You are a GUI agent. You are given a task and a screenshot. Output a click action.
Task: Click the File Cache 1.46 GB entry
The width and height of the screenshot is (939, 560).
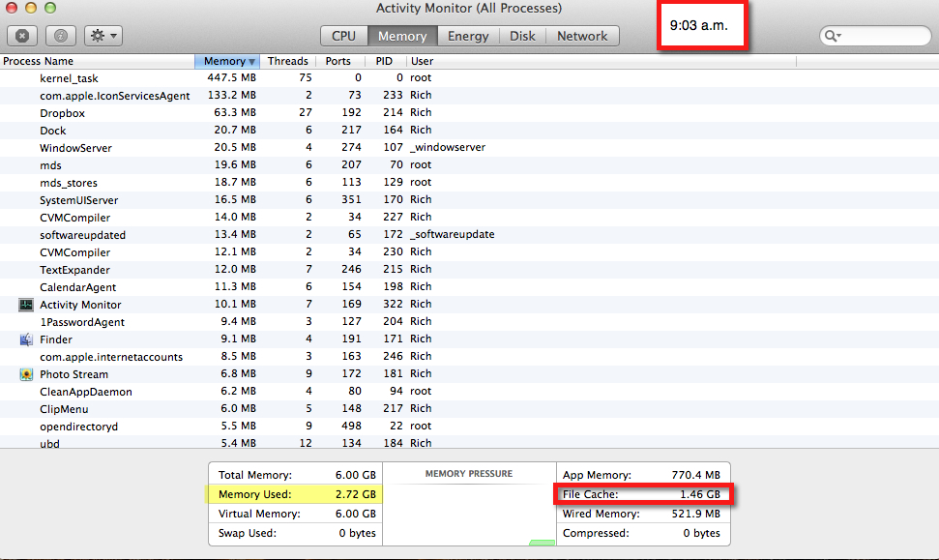(641, 494)
